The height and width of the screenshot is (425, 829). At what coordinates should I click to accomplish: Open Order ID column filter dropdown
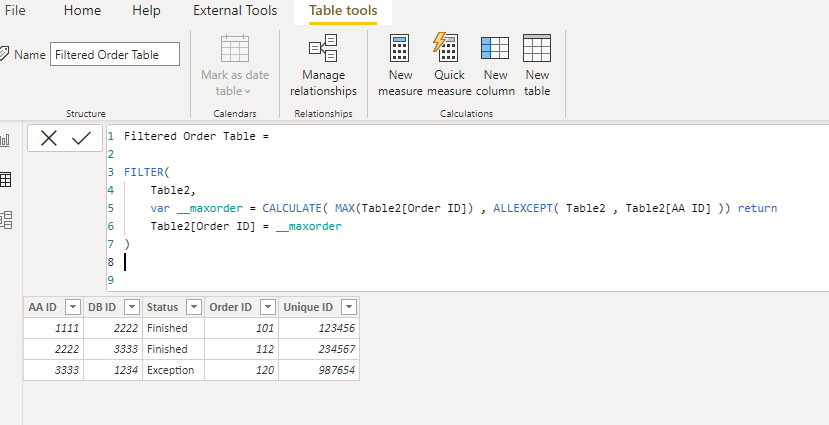[x=268, y=307]
